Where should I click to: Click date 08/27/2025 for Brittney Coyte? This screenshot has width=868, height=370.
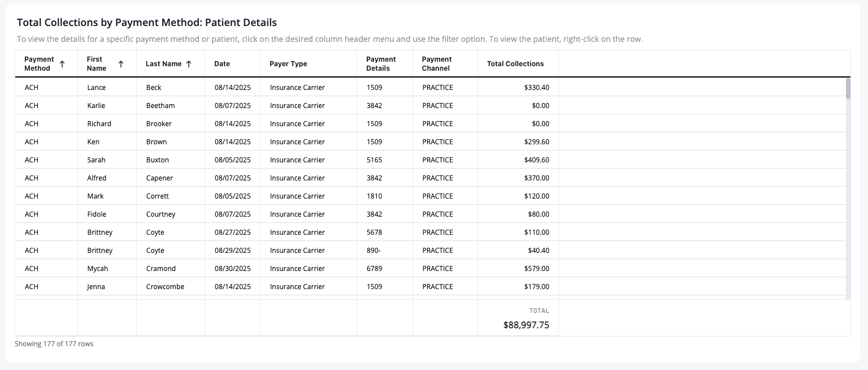(233, 232)
